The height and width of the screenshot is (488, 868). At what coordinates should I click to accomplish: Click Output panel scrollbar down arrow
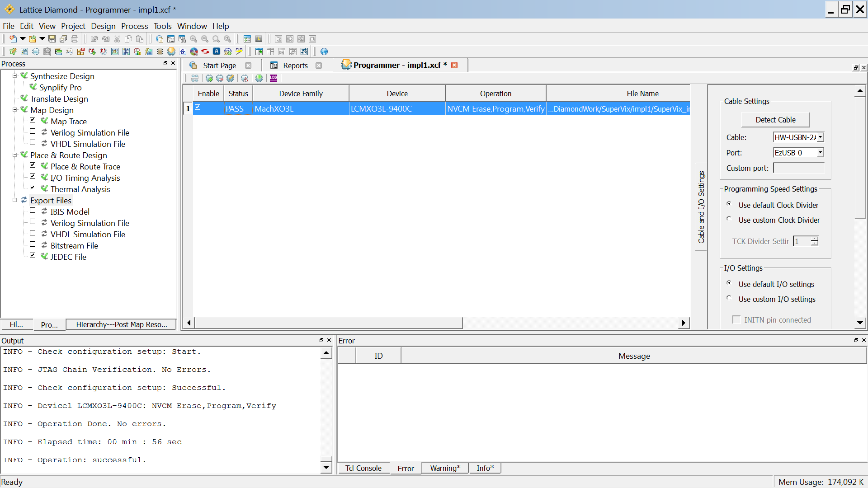coord(326,468)
